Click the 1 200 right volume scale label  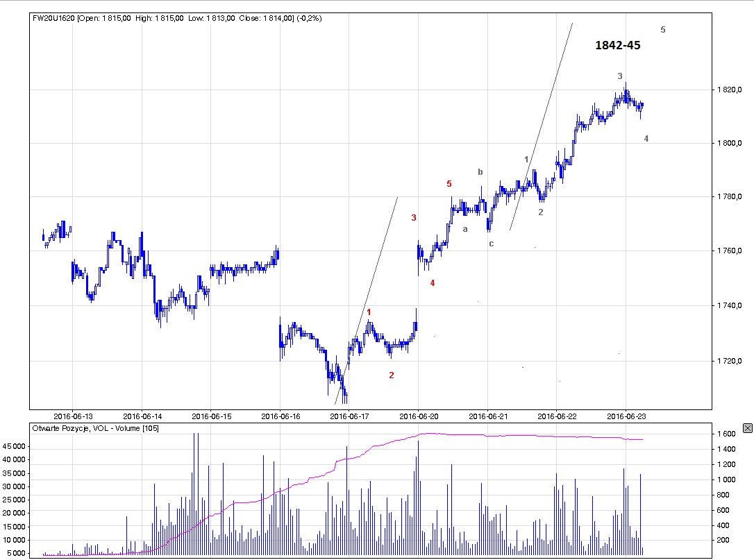726,464
